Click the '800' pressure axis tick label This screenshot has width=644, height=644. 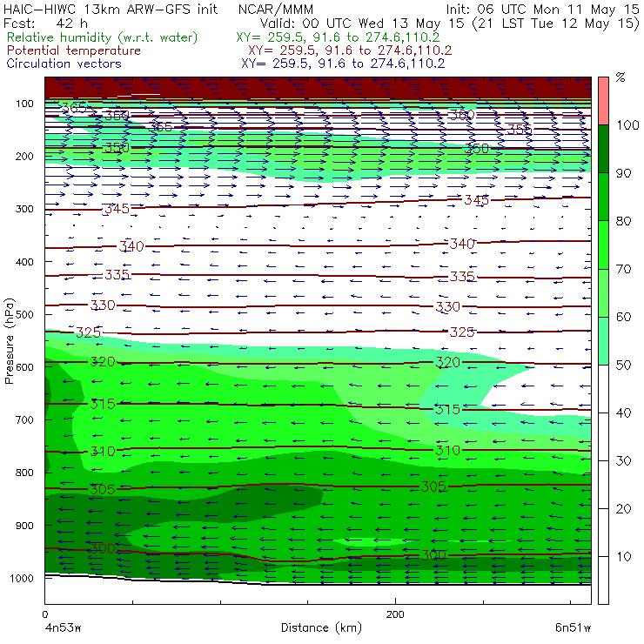pos(24,473)
